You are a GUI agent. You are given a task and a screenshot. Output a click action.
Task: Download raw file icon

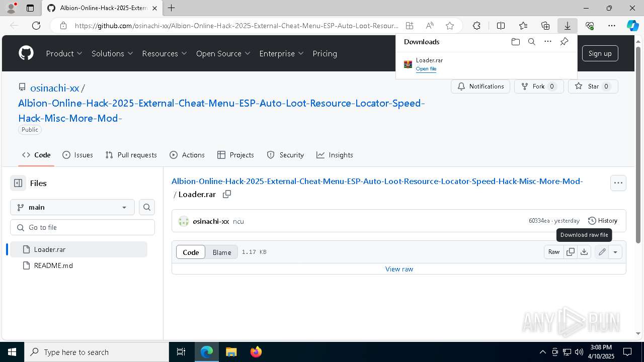click(584, 252)
